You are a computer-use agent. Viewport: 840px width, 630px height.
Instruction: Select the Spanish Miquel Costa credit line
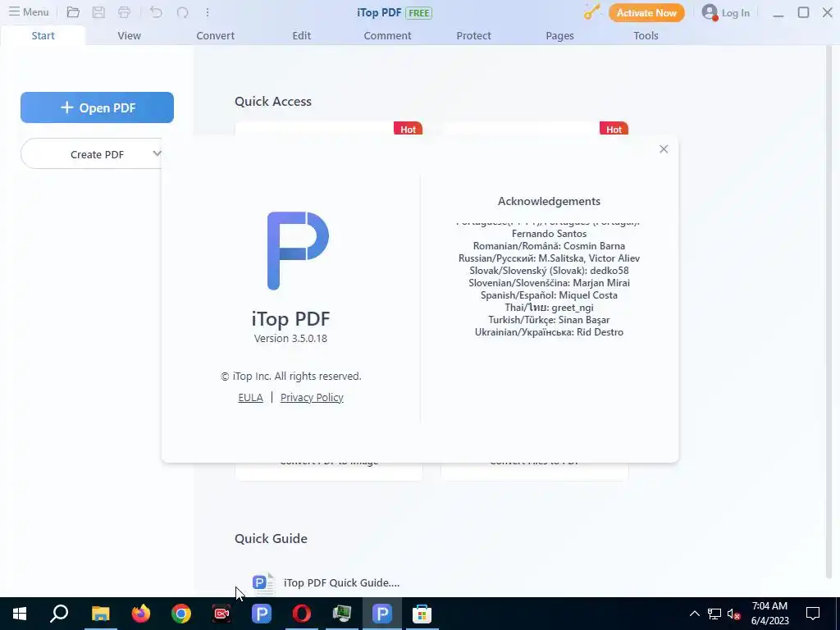(549, 295)
